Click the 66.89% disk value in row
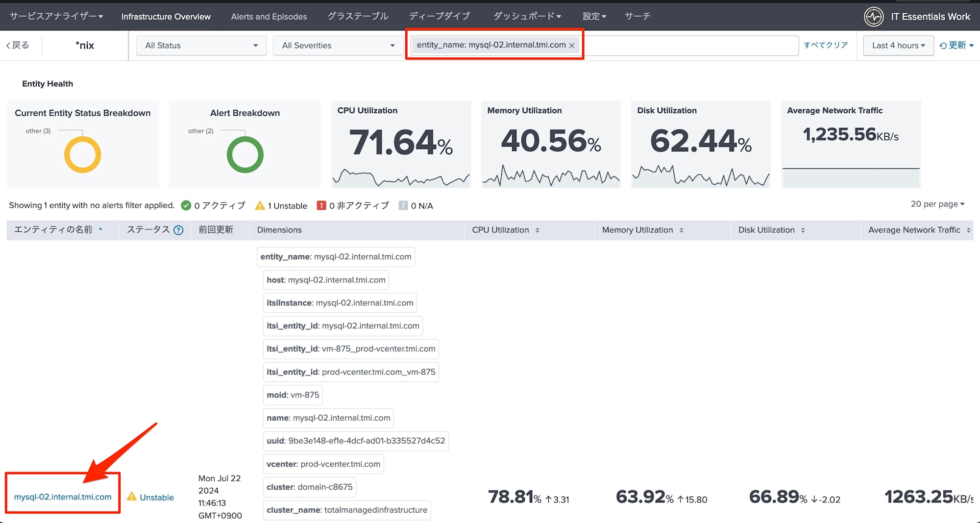The image size is (980, 523). pyautogui.click(x=778, y=497)
